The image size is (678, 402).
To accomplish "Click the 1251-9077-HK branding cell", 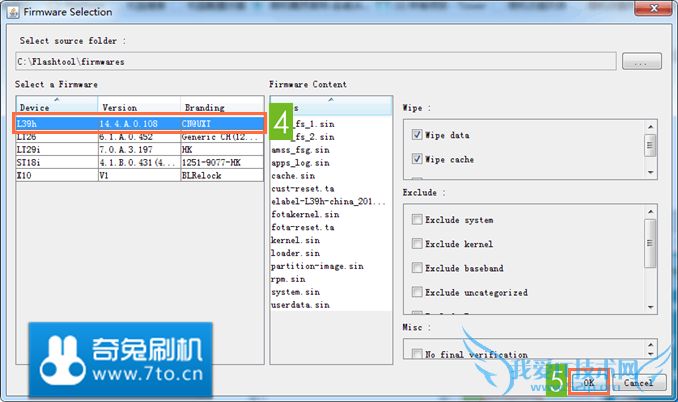I will (x=222, y=163).
